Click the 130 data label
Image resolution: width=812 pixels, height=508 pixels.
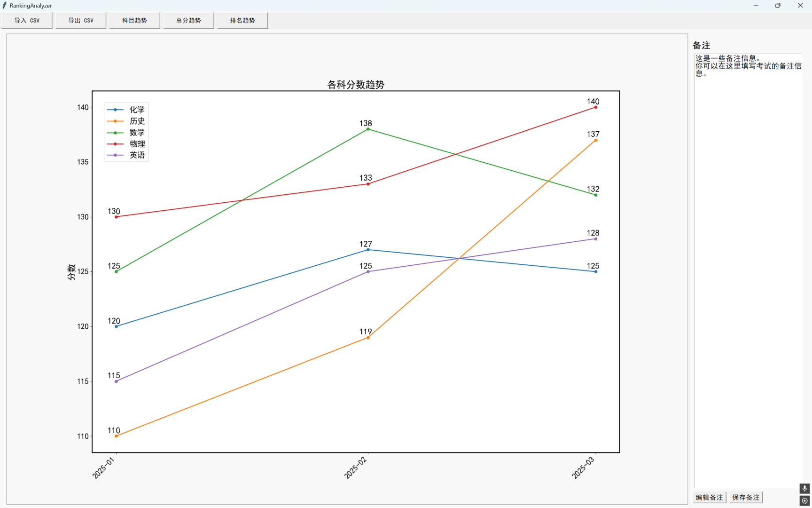[114, 211]
